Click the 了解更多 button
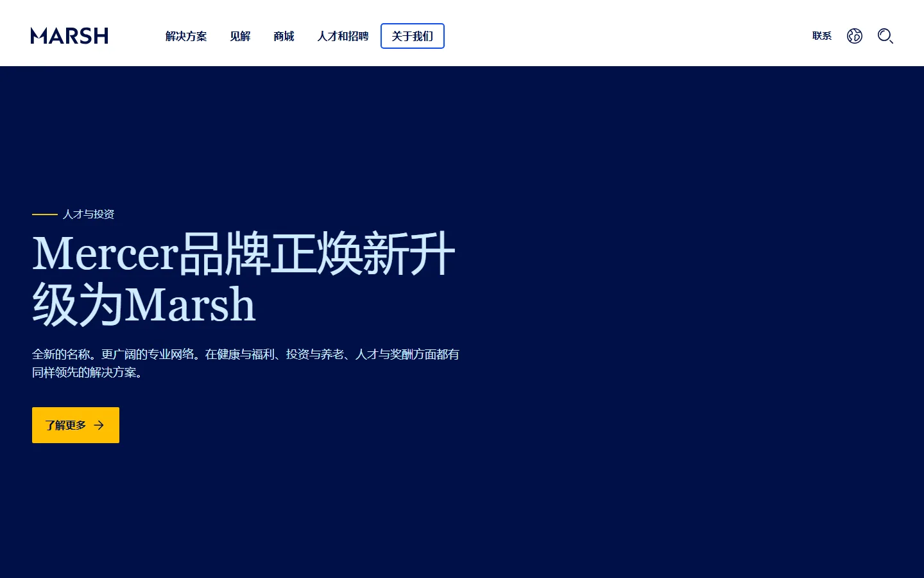 click(x=76, y=425)
